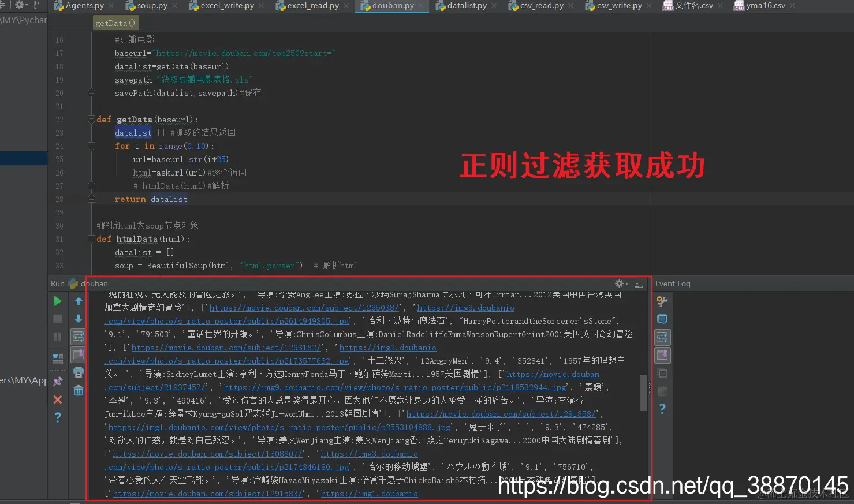
Task: Open the excel_write.py tab
Action: 226,7
